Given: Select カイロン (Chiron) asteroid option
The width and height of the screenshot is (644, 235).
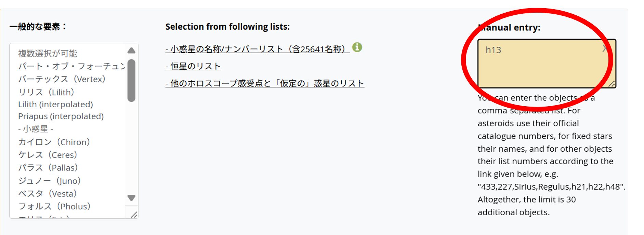Looking at the screenshot, I should pos(54,142).
